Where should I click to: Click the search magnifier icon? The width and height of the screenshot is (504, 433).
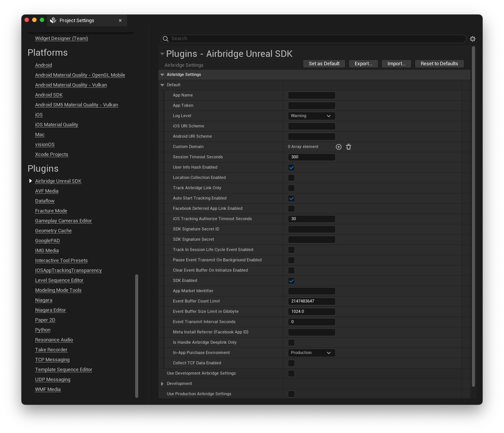click(x=166, y=39)
